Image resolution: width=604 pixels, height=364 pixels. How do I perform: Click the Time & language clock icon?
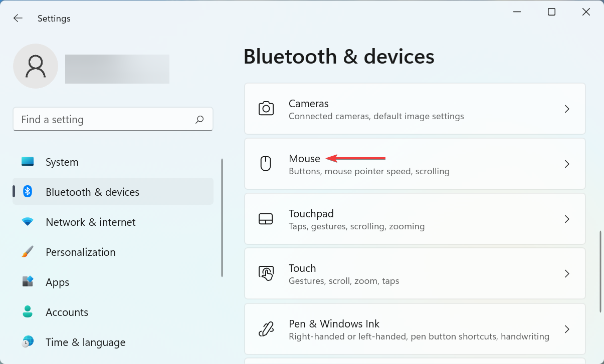click(27, 342)
